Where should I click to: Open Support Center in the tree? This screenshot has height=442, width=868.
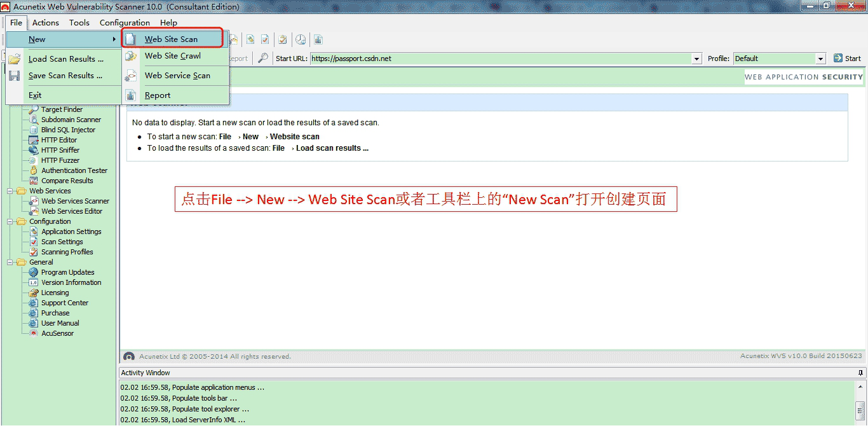coord(65,303)
